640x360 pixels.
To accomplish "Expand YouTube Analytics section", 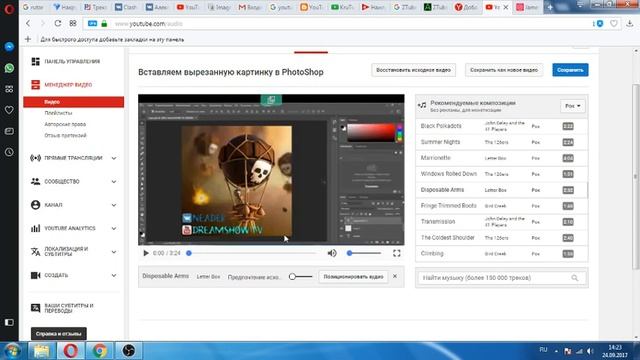I will coord(114,228).
